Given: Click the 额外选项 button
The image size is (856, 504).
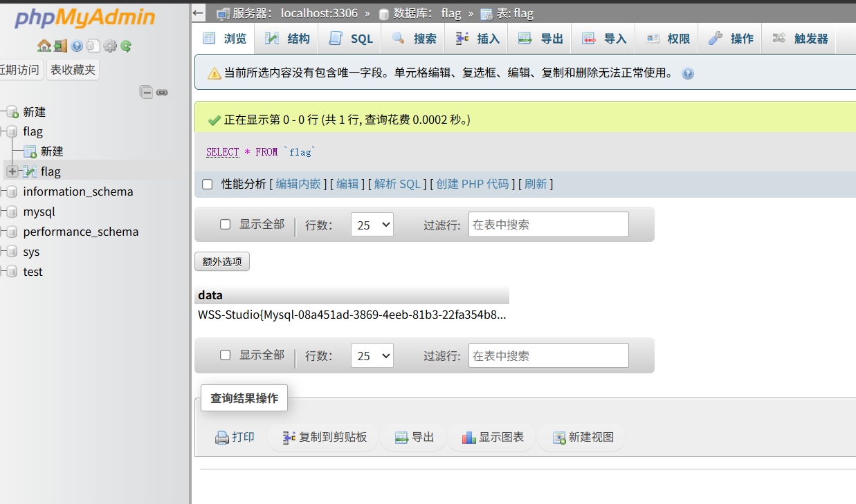Looking at the screenshot, I should [222, 261].
